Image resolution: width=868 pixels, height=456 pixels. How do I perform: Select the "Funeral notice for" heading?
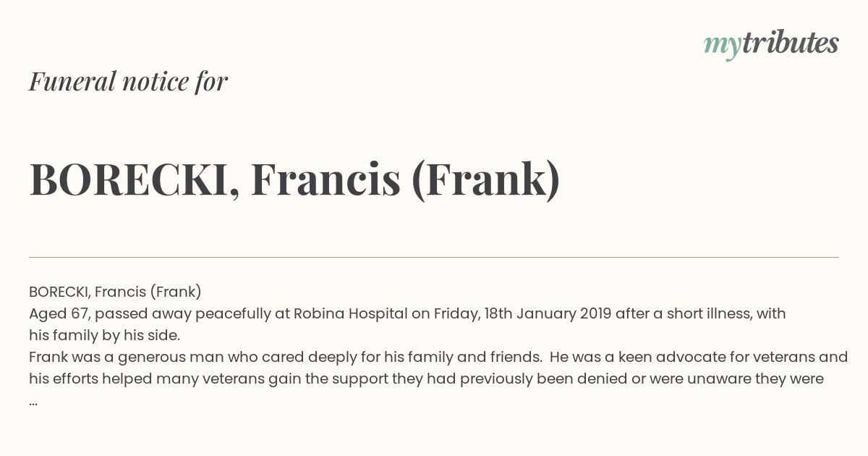(128, 81)
